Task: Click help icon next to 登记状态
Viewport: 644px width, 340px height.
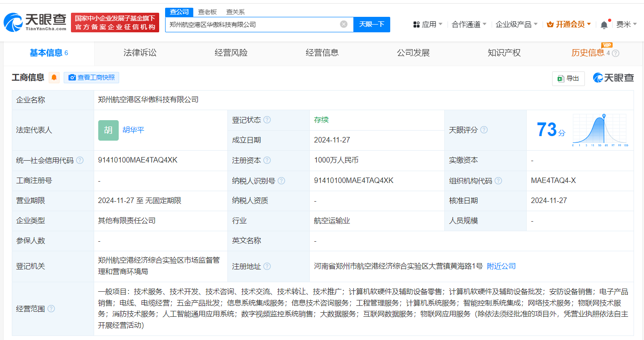Action: [x=267, y=120]
